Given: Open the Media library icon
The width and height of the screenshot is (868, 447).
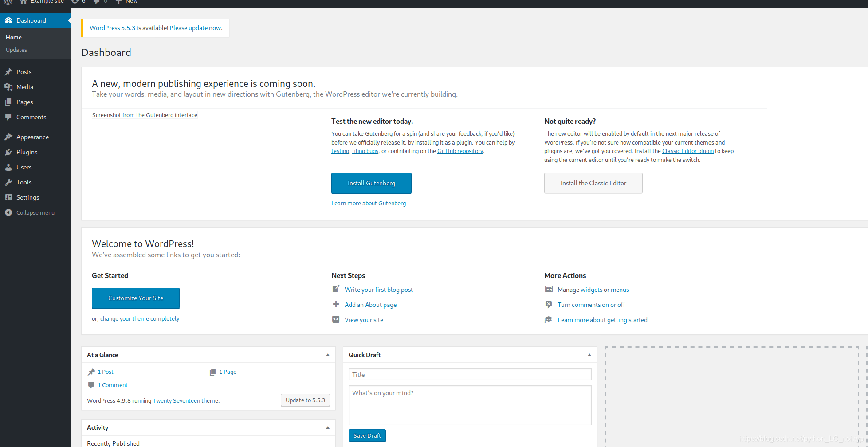Looking at the screenshot, I should click(8, 87).
